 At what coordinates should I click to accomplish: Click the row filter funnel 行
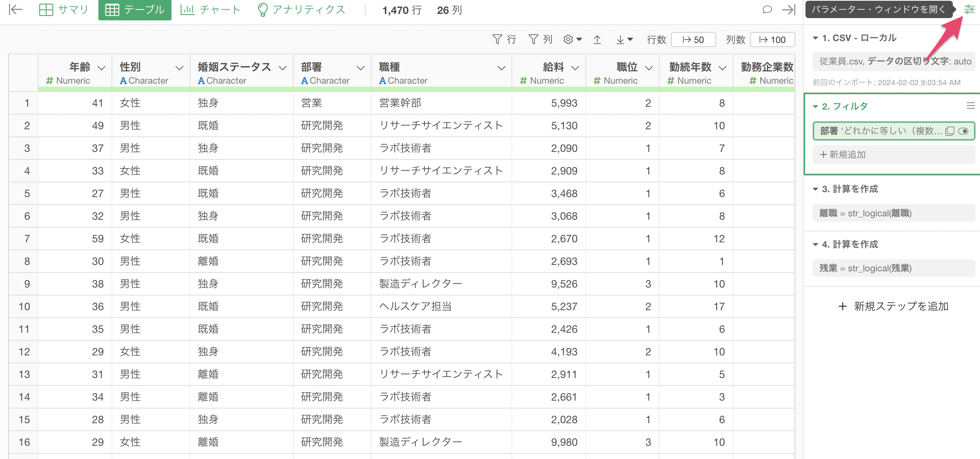pos(504,40)
